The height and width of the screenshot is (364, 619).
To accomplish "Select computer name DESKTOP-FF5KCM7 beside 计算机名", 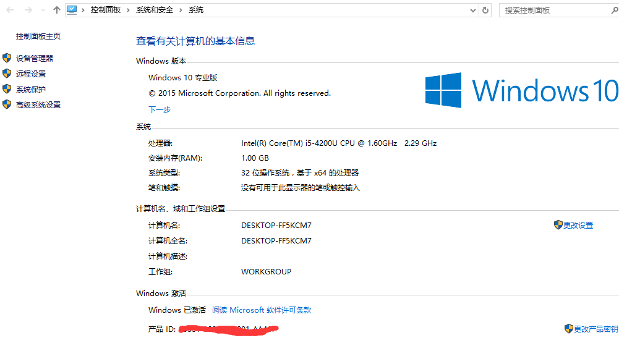I will point(276,225).
